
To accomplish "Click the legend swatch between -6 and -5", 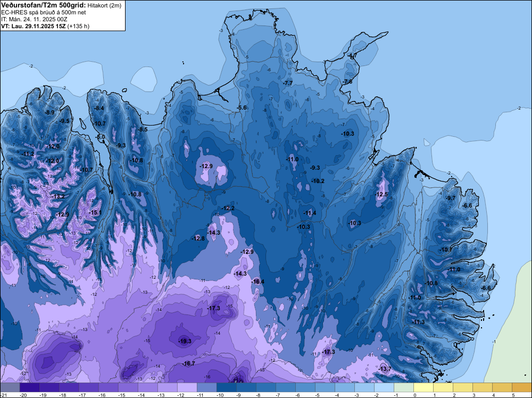I will coord(305,387).
